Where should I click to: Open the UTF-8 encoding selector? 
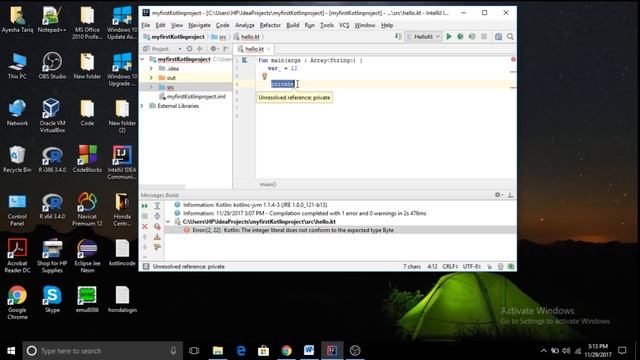[x=472, y=267]
